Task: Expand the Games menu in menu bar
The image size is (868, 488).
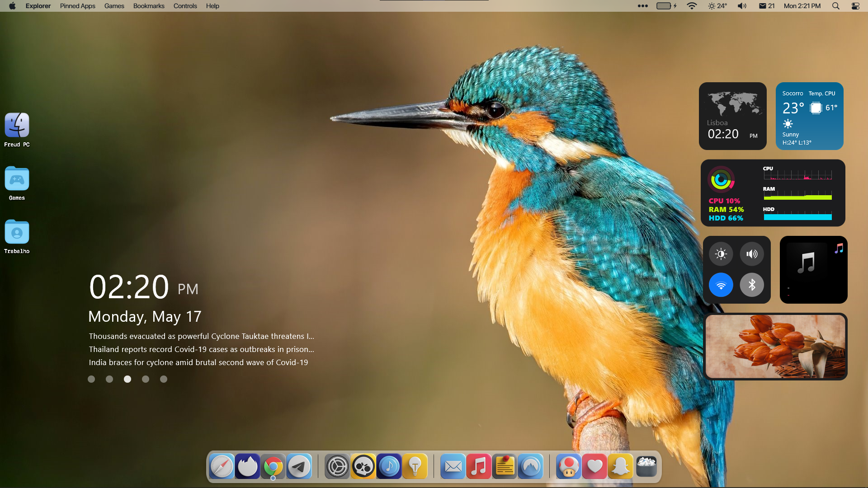Action: 114,6
